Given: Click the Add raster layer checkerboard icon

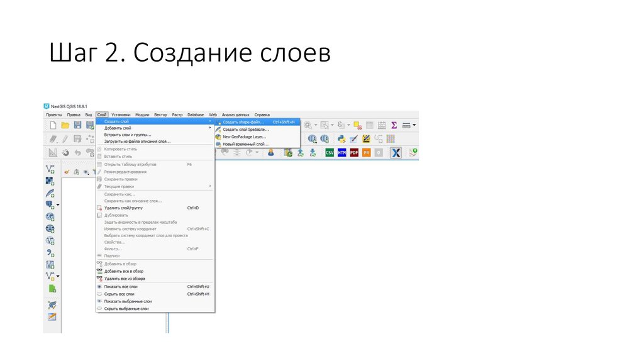Looking at the screenshot, I should coord(50,181).
